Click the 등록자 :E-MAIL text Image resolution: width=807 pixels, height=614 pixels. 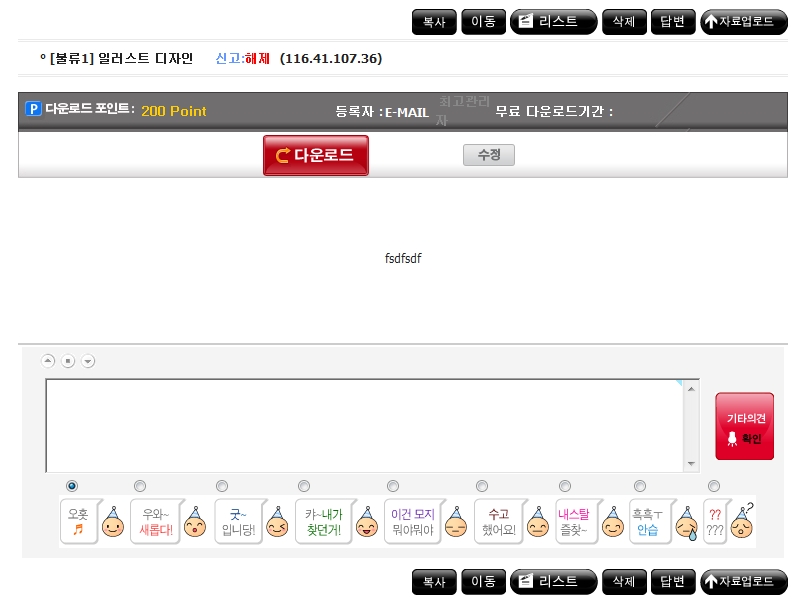click(382, 112)
